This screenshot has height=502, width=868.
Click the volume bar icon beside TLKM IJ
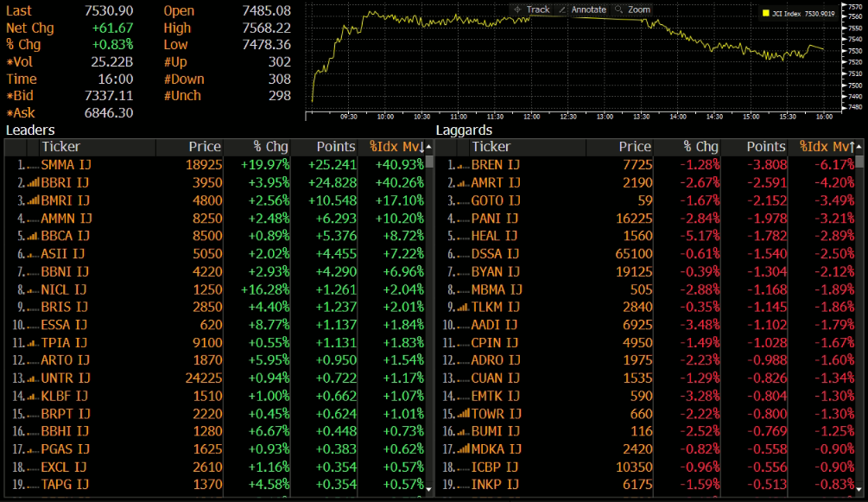click(x=463, y=307)
